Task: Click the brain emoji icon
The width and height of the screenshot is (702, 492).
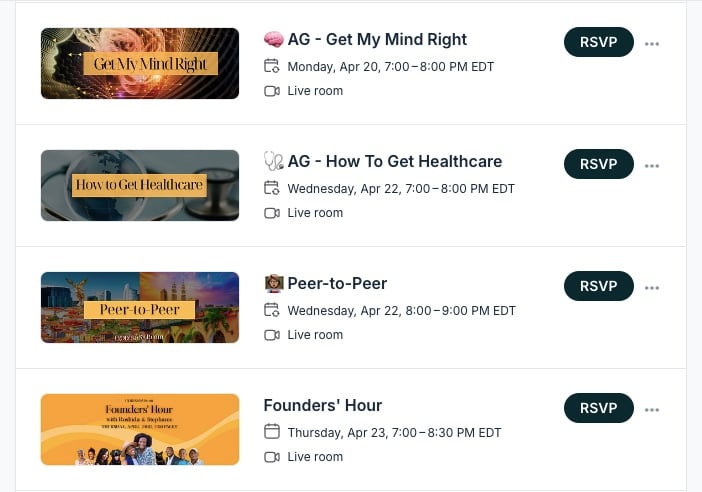Action: point(273,40)
